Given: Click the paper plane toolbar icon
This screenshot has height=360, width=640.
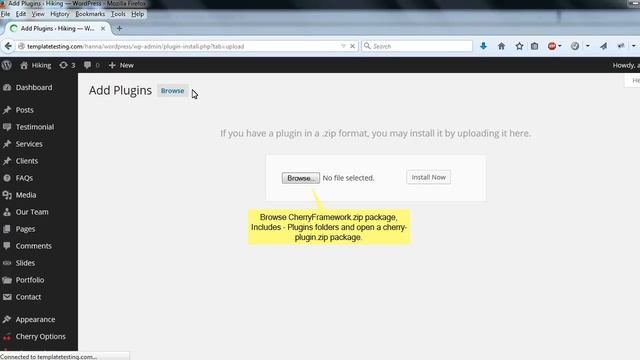Looking at the screenshot, I should (x=603, y=46).
